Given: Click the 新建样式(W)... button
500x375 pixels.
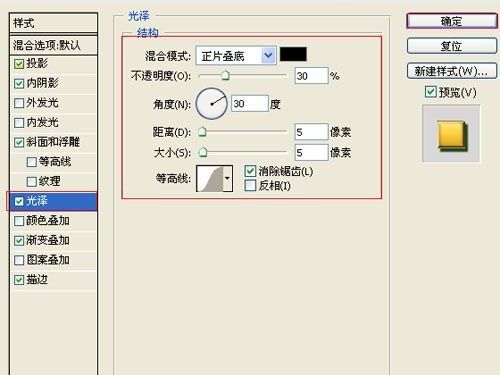Looking at the screenshot, I should point(452,71).
